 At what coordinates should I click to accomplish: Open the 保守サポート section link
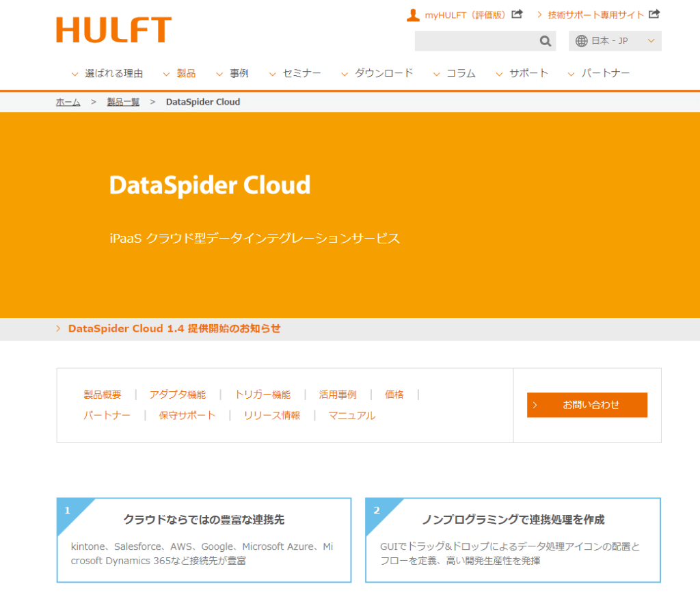click(x=187, y=416)
